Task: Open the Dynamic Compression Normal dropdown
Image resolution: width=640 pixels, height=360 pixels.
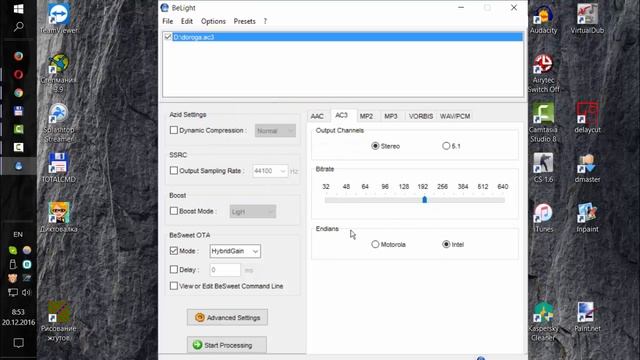Action: tap(276, 131)
